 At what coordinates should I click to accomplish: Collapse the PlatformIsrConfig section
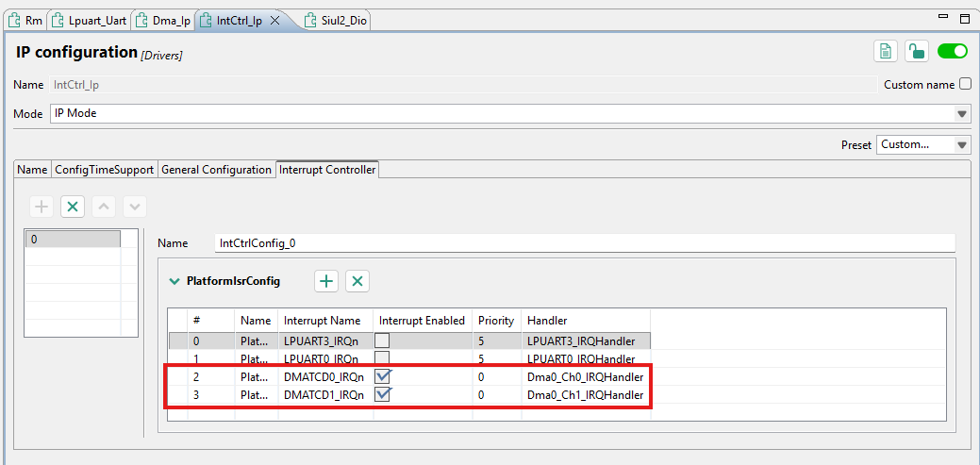[x=174, y=281]
